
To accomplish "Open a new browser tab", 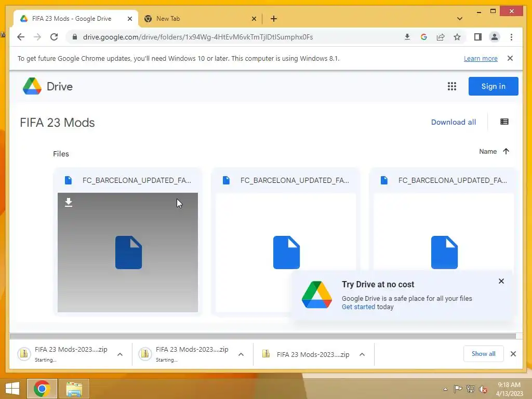I will coord(274,19).
